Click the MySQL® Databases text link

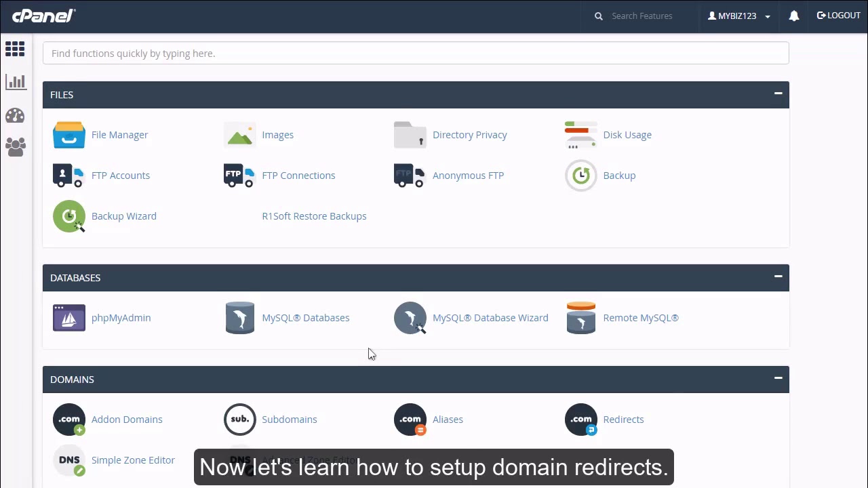306,318
